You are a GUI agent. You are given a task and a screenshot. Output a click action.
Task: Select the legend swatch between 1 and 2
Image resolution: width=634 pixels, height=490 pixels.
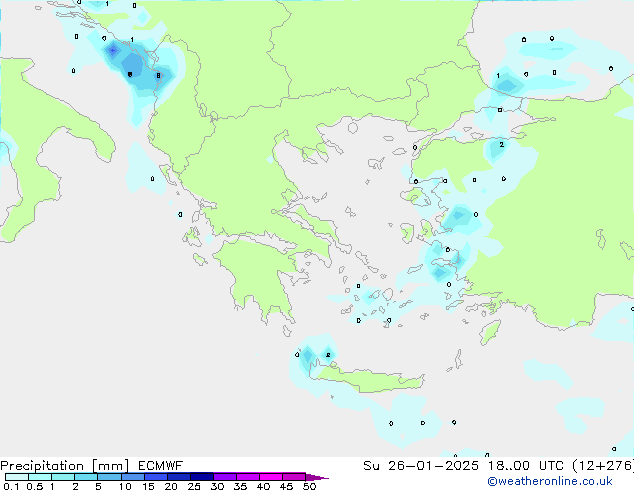[x=63, y=477]
